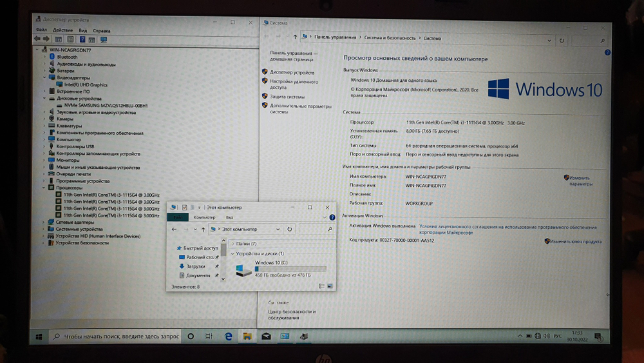Image resolution: width=644 pixels, height=363 pixels.
Task: Click monitor scan icon in Device Manager toolbar
Action: tap(104, 40)
